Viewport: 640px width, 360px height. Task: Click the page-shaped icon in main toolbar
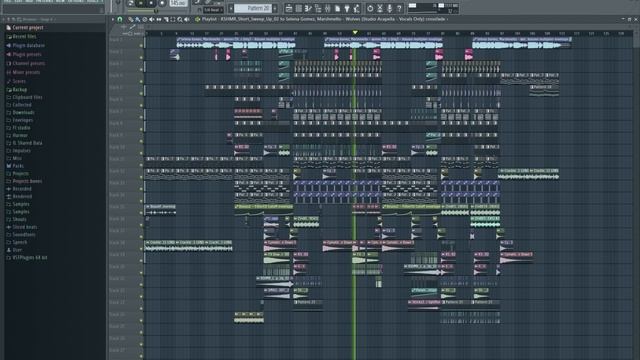point(338,8)
